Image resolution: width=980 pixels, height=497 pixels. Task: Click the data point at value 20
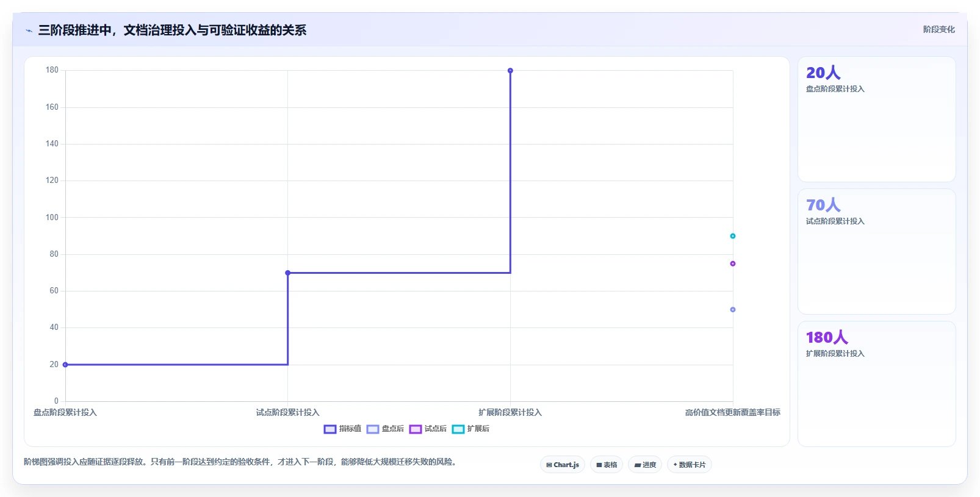pyautogui.click(x=65, y=365)
